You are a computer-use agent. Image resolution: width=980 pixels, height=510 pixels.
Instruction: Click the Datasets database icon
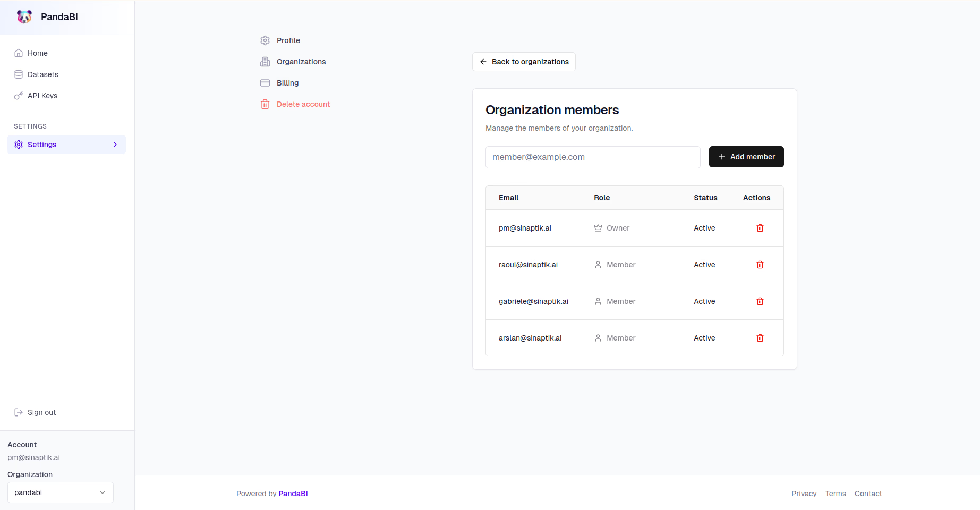19,74
